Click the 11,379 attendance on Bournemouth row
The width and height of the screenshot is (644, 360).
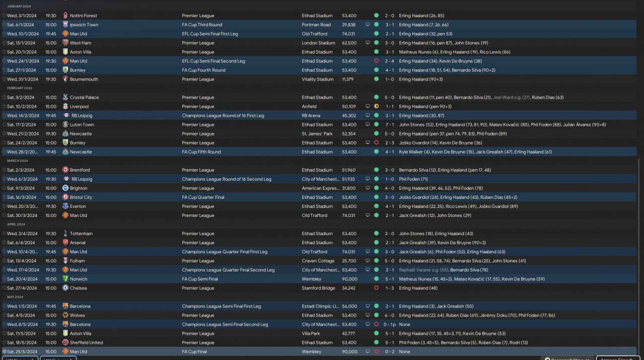pos(349,79)
